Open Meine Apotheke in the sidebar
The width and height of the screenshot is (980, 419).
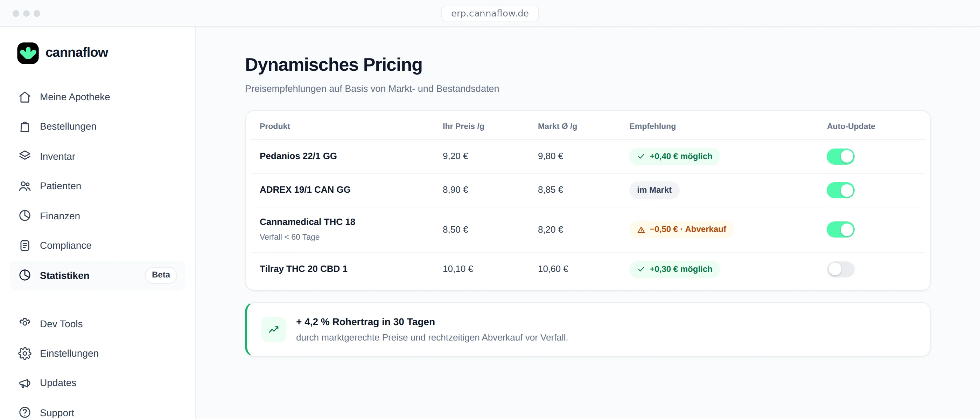[x=97, y=97]
